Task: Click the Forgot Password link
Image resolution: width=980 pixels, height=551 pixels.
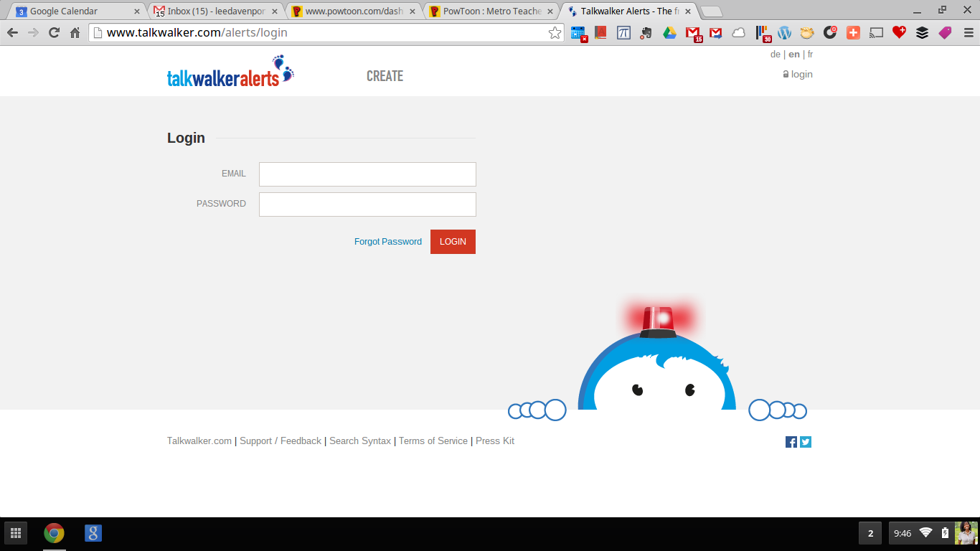Action: (x=388, y=242)
